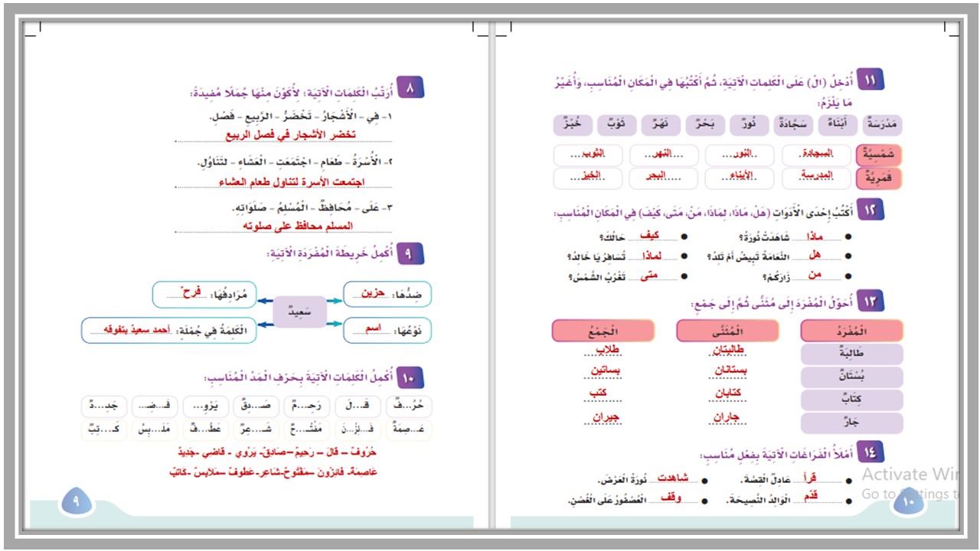Click the word box 'أبناء' in exercise 11

pos(838,124)
